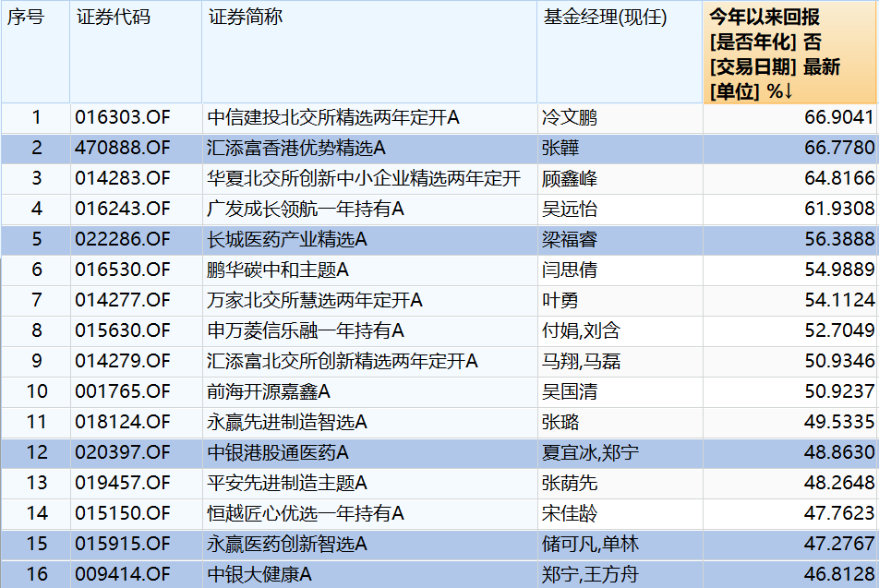
Task: Click fund manager 梁福睿
Action: point(570,239)
